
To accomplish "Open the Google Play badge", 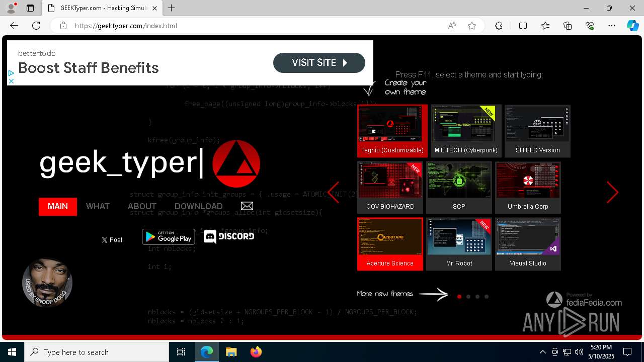I will coord(169,237).
